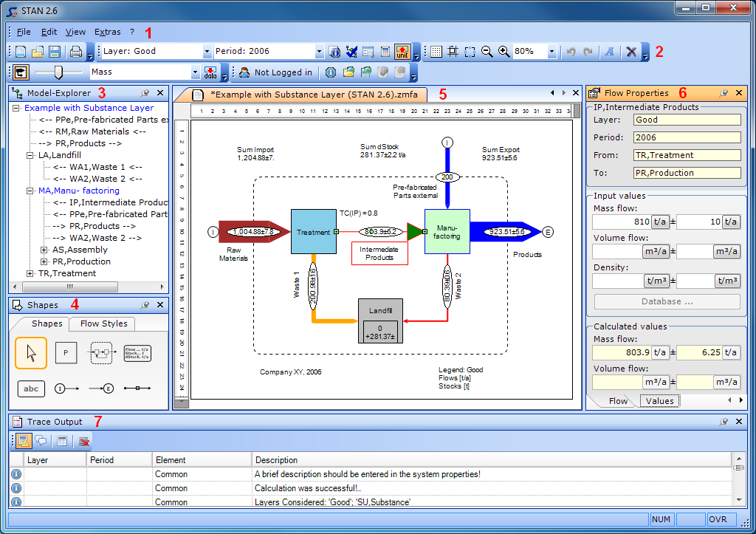Click the data import icon beside Mass
756x534 pixels.
tap(210, 72)
